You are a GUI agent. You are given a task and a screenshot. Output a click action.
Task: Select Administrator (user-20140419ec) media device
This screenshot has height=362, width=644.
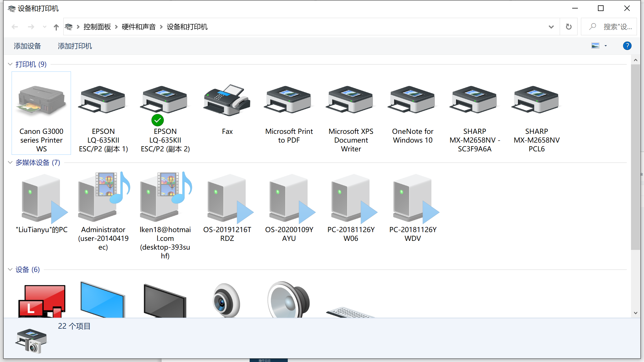pos(103,210)
